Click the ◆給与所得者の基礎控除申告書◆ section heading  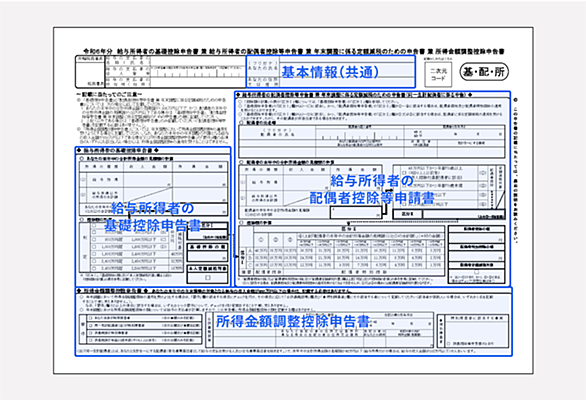pyautogui.click(x=118, y=150)
